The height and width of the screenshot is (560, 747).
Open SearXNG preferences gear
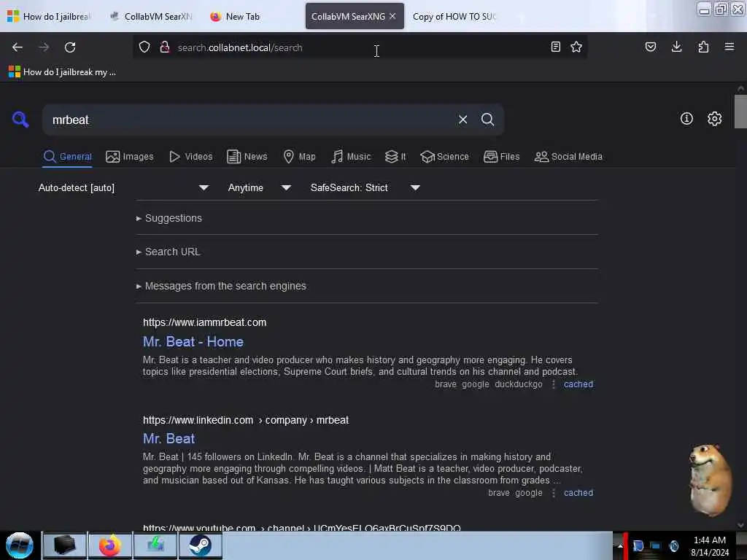click(715, 119)
